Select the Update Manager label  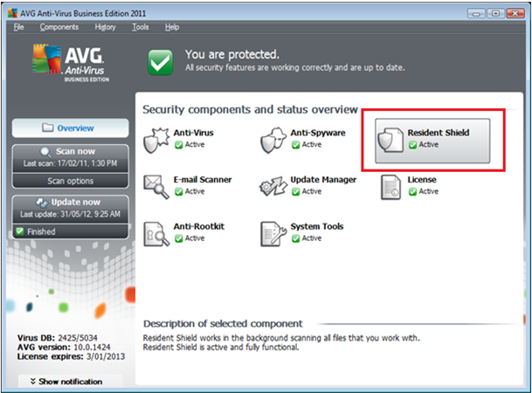pos(323,180)
